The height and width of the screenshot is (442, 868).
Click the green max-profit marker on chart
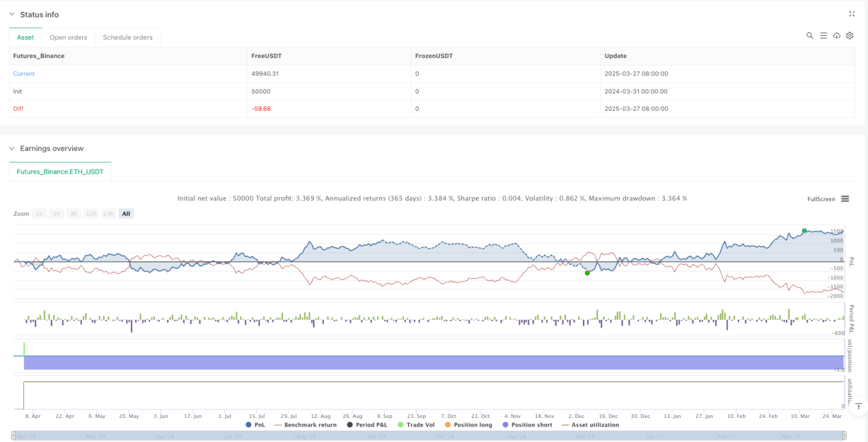point(805,230)
